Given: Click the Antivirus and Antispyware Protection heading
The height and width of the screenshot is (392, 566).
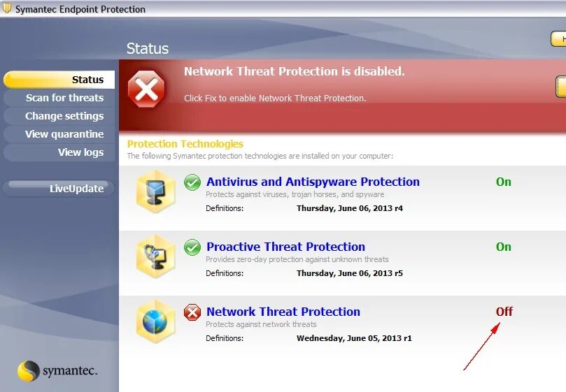Looking at the screenshot, I should (x=313, y=182).
